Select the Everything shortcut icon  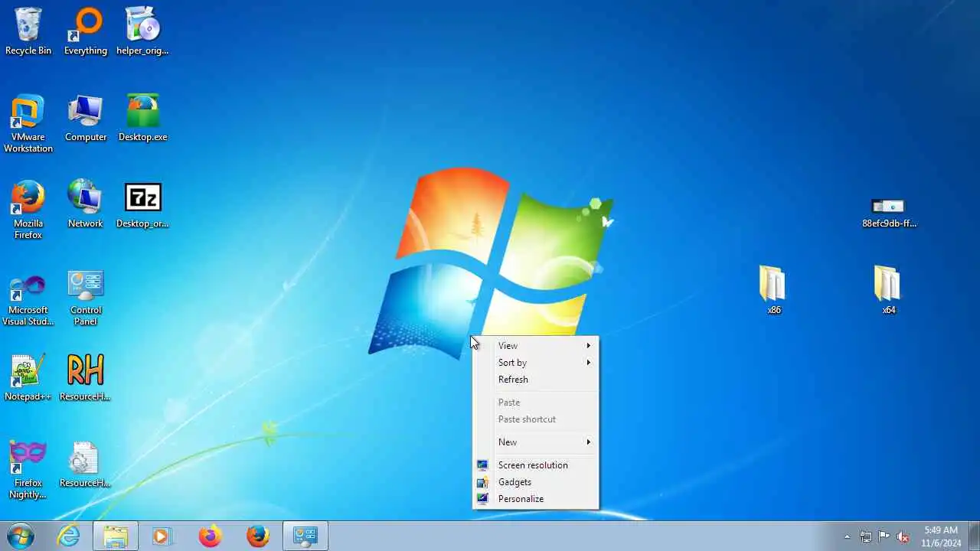86,31
